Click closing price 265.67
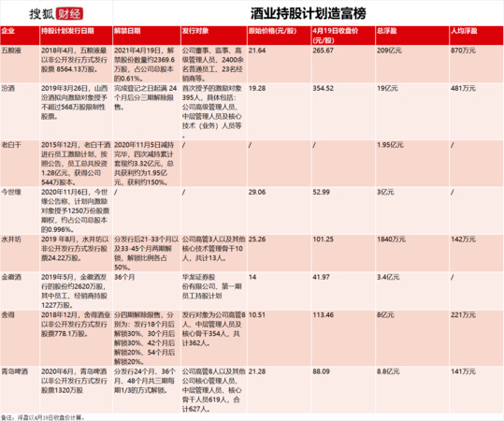This screenshot has width=504, height=421. coord(323,51)
